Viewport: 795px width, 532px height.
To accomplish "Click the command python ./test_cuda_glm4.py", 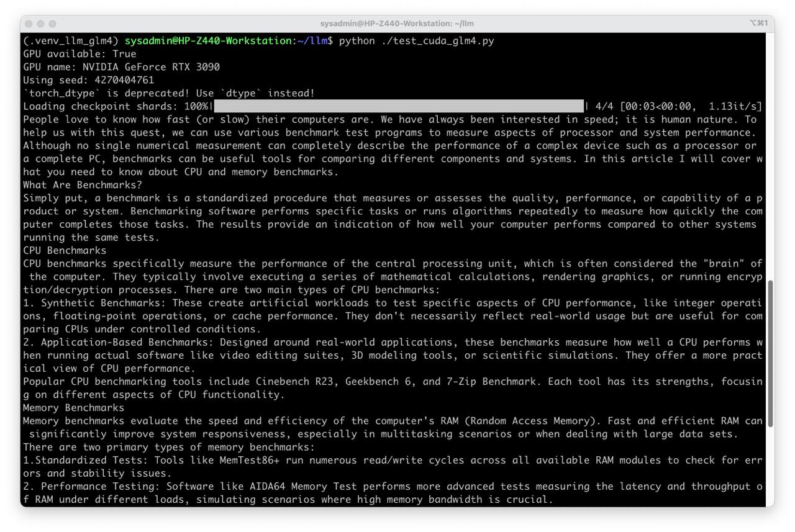I will tap(416, 41).
